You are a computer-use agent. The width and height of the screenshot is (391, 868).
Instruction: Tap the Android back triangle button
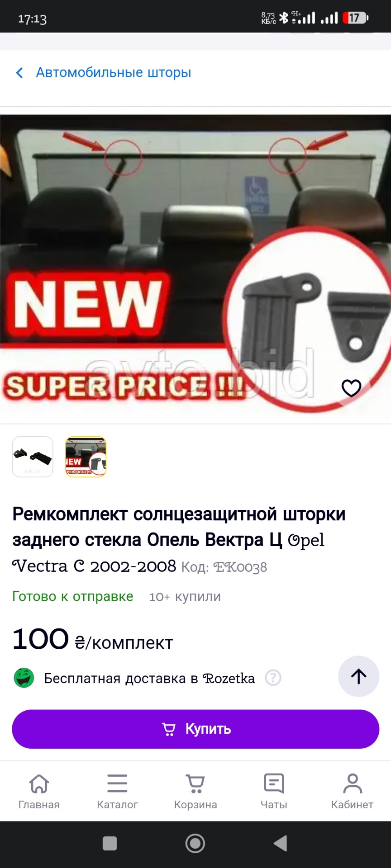[x=281, y=844]
